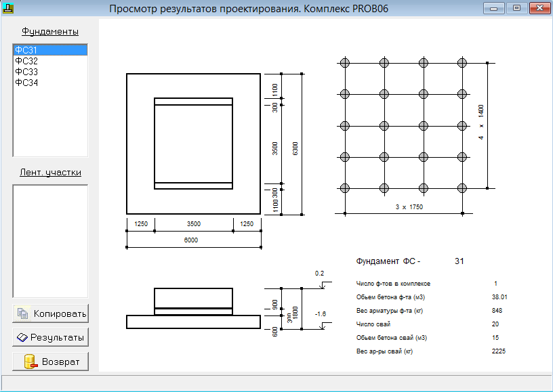Viewport: 553px width, 392px height.
Task: Click the copy pages icon on Копировать
Action: coord(22,313)
